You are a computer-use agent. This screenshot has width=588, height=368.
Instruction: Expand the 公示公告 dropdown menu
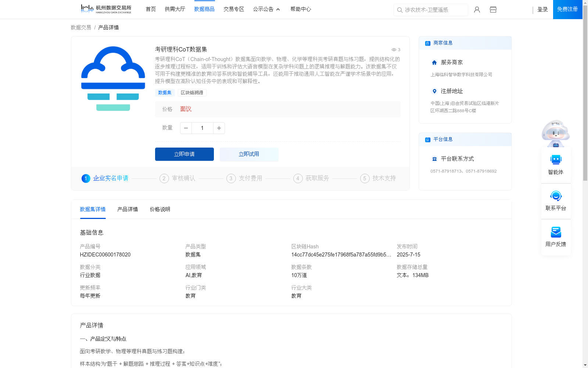[x=266, y=9]
